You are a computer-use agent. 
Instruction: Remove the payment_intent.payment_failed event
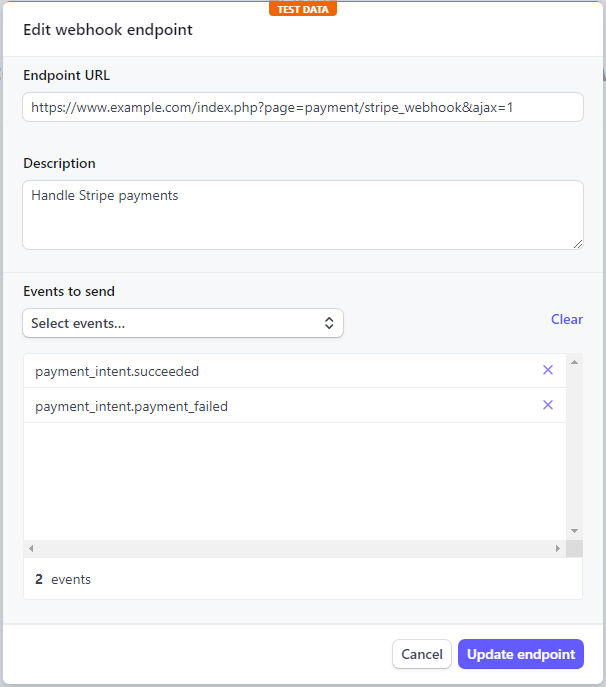(x=547, y=405)
